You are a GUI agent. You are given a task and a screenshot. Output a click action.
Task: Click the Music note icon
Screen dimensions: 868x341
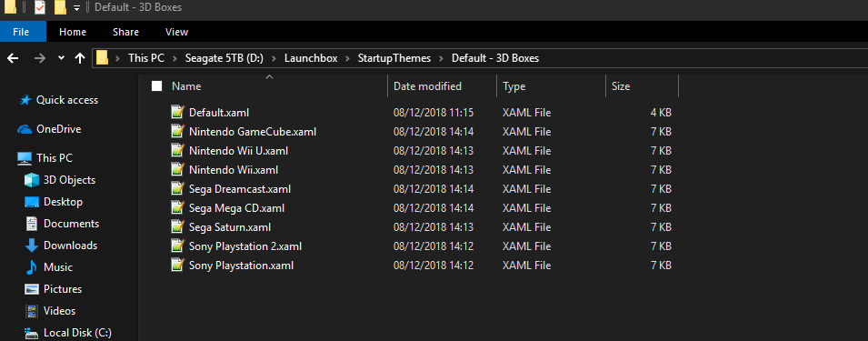point(32,267)
